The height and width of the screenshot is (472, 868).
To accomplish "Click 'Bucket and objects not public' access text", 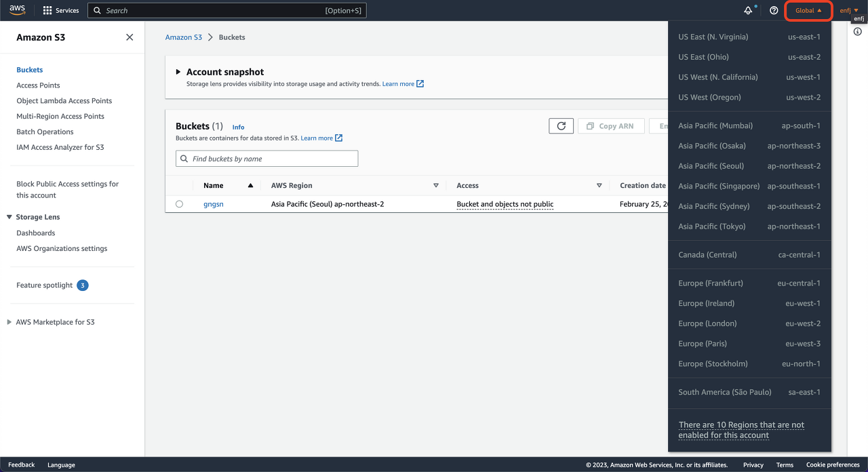I will pos(505,204).
